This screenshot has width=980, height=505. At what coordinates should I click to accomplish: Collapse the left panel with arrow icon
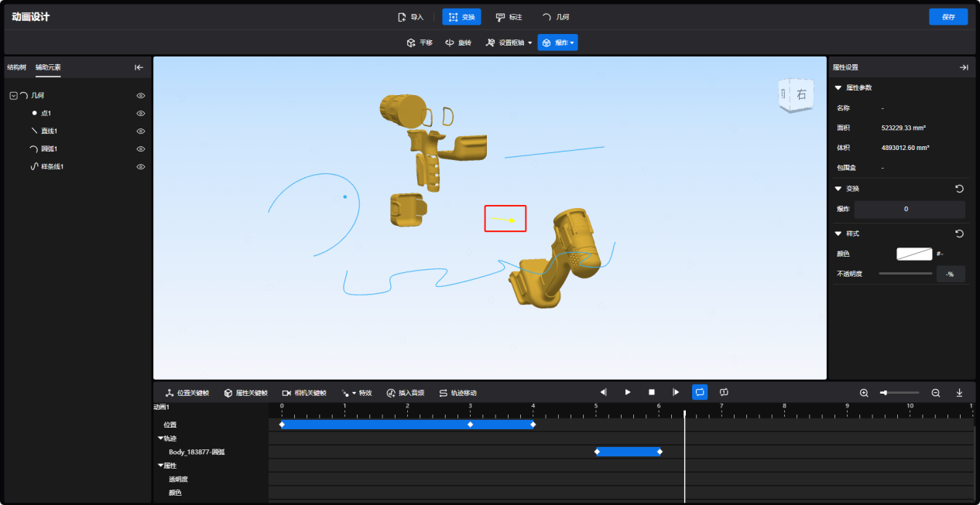(x=139, y=67)
